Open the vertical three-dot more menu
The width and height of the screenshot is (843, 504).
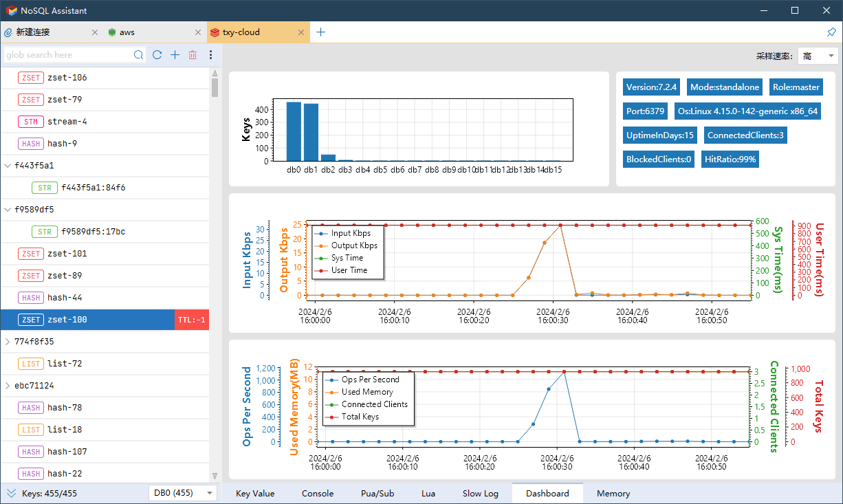210,55
